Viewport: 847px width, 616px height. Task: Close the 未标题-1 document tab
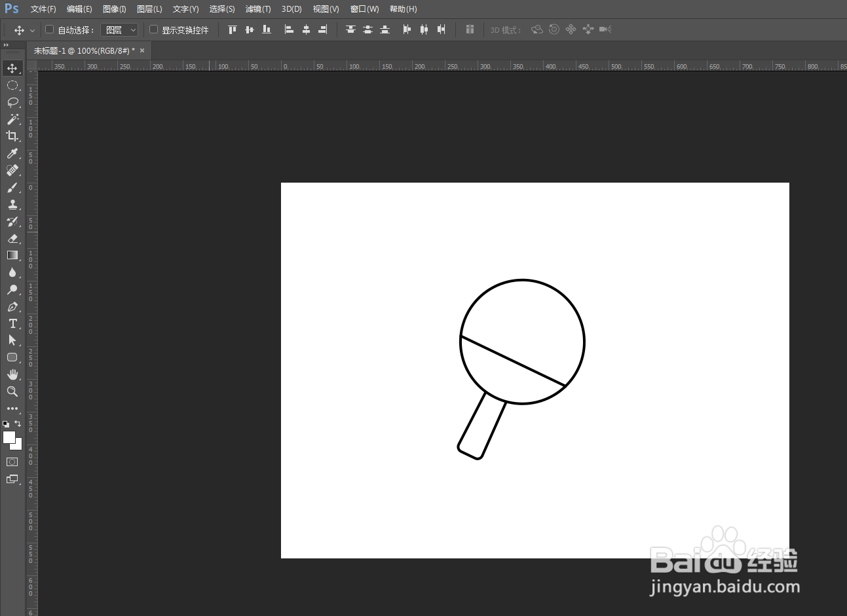pos(142,50)
